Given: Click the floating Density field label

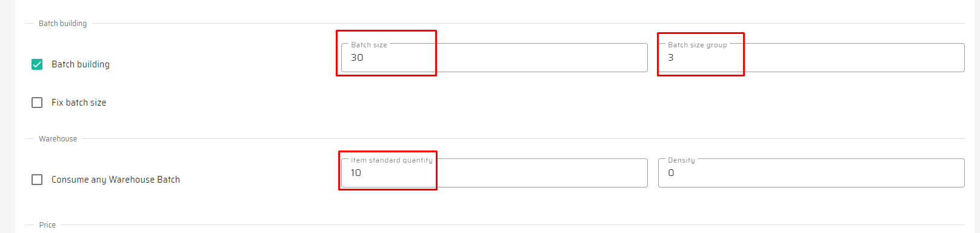Looking at the screenshot, I should [681, 160].
